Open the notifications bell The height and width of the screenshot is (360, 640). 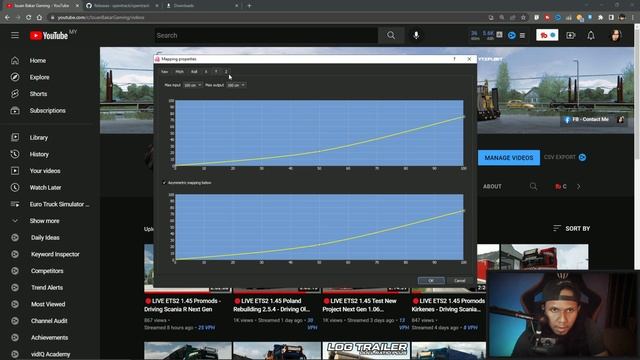[591, 36]
